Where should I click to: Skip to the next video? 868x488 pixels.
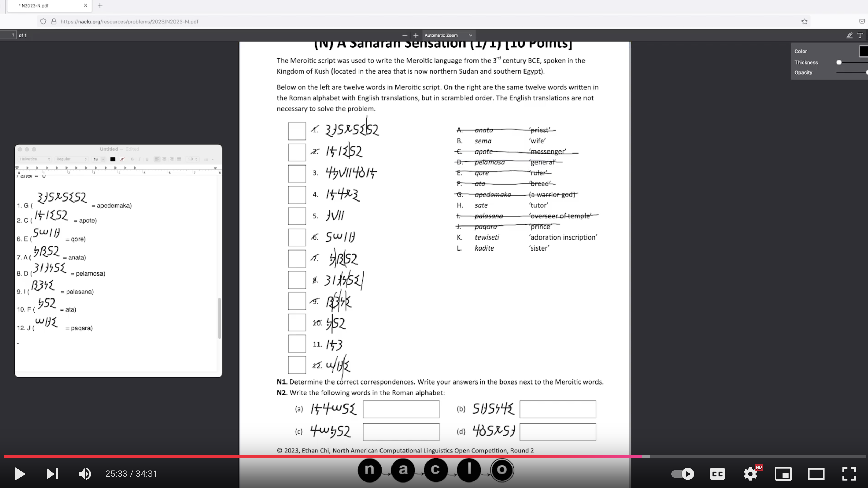pyautogui.click(x=52, y=474)
